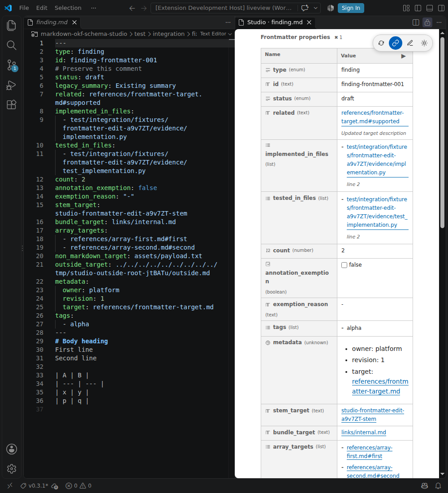
Task: Toggle the blue link sync button in Studio toolbar
Action: [396, 43]
